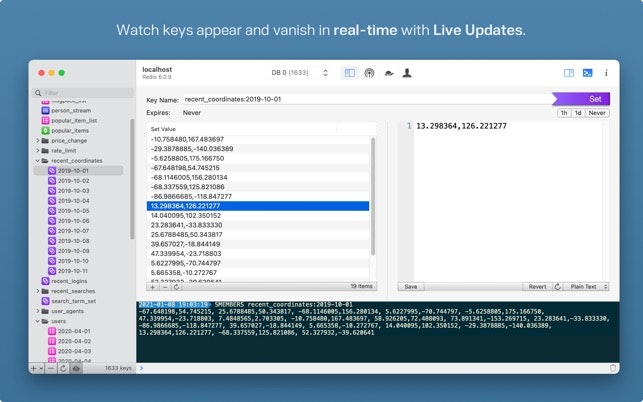The image size is (643, 402).
Task: Select member -67.648198,54.745215
Action: (258, 168)
